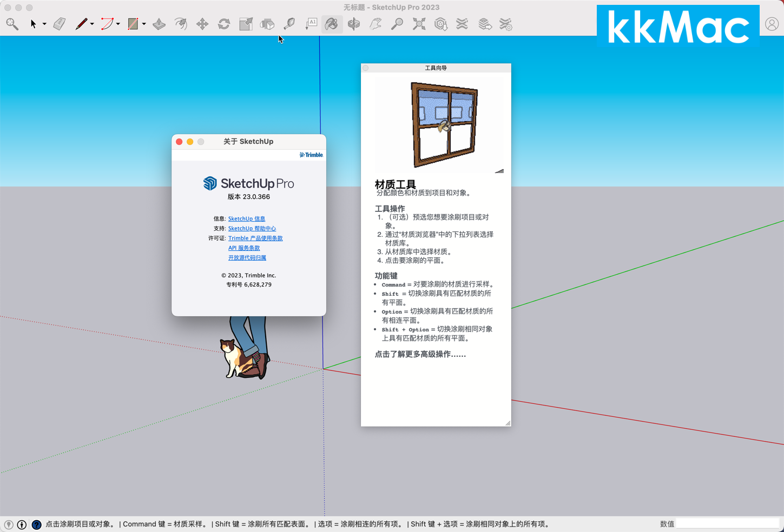
Task: Open Trimble 产品使用条款 link
Action: click(x=255, y=238)
